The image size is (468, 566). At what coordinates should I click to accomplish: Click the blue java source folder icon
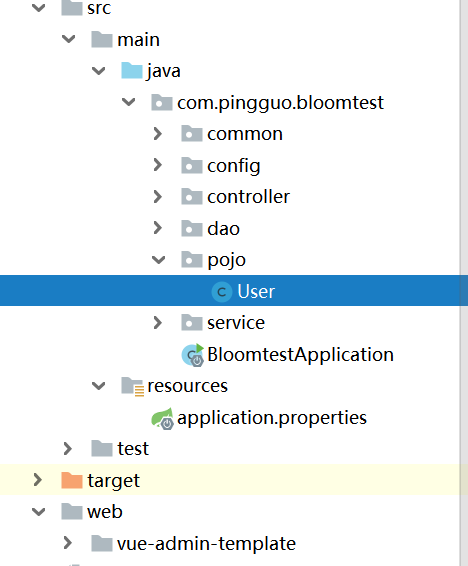pyautogui.click(x=132, y=70)
